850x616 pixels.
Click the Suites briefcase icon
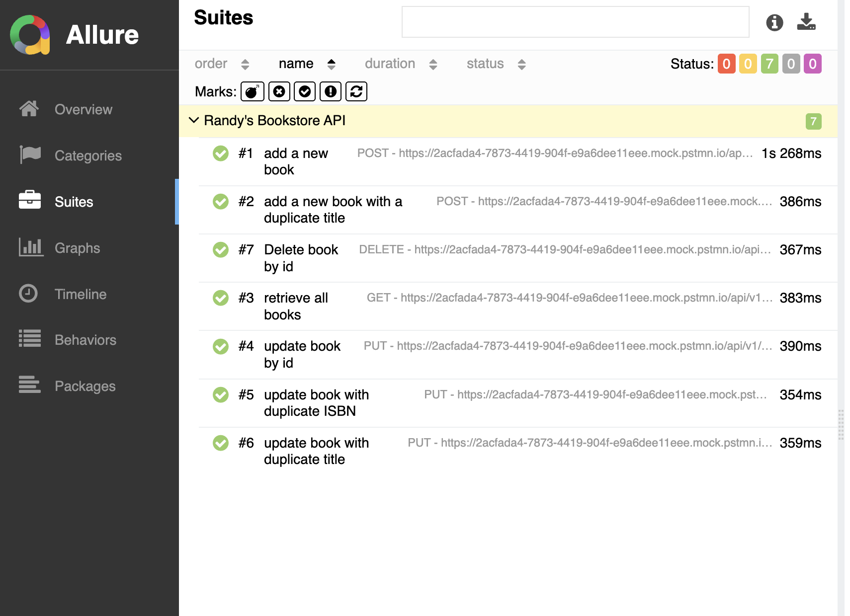click(30, 200)
